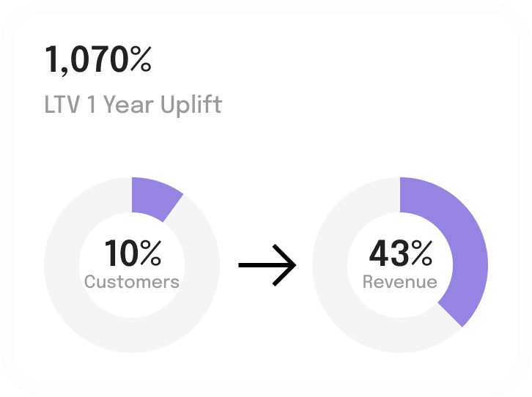Click the digits 10 in Customers chart

click(120, 253)
